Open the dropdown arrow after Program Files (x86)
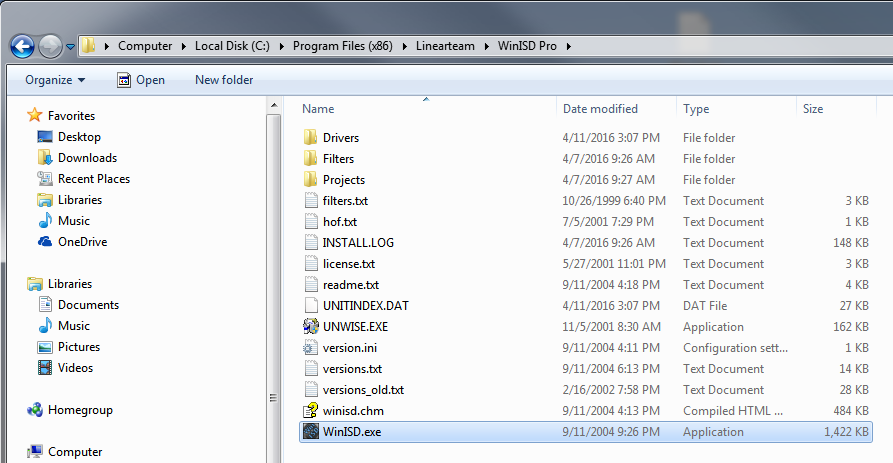 [404, 46]
